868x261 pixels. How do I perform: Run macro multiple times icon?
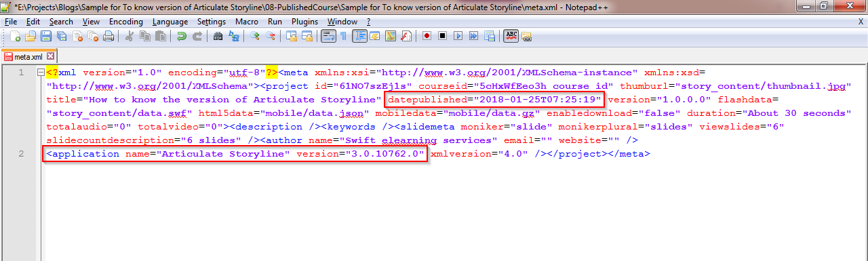(473, 35)
